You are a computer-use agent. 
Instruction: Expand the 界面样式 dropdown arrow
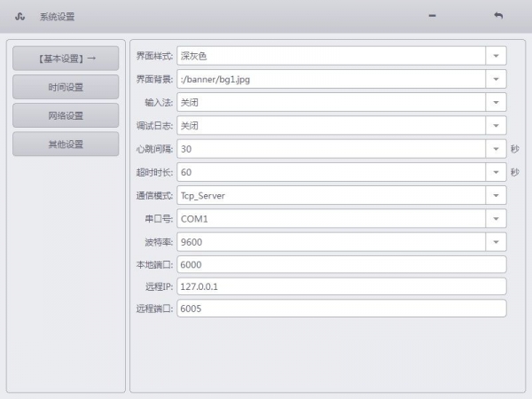(x=496, y=56)
